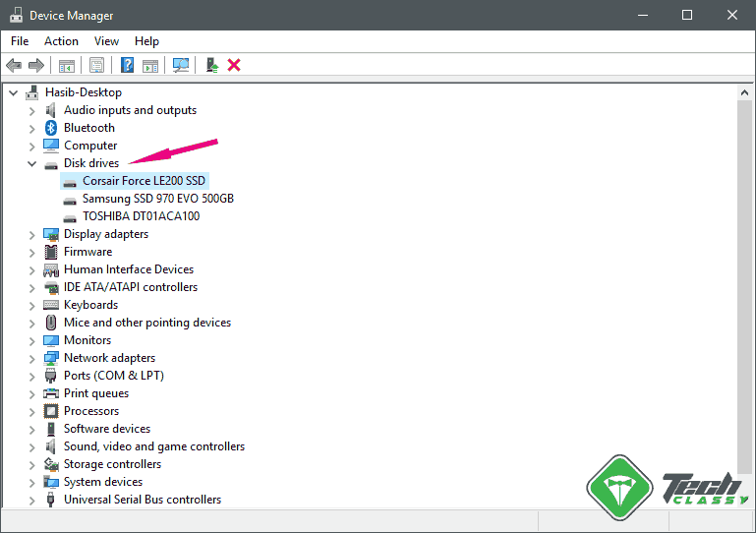Click the Human Interface Devices icon
756x533 pixels.
pos(50,269)
